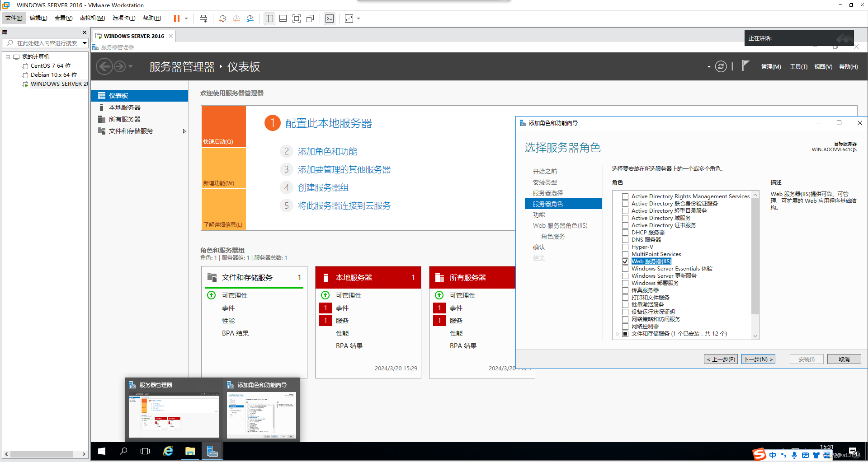Screen dimensions: 868x462
Task: Click the 添加角色和功能 link
Action: (327, 152)
